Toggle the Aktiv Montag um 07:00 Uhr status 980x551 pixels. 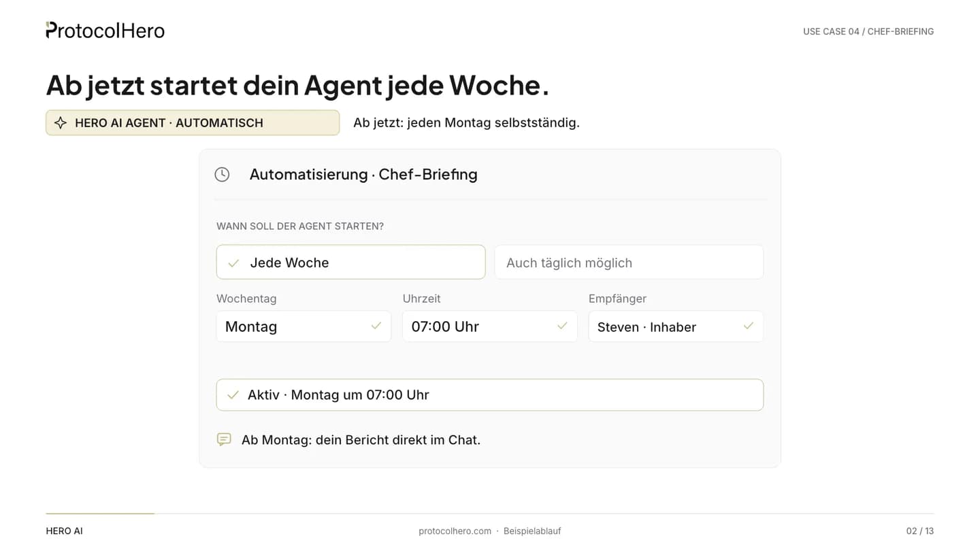click(x=490, y=395)
